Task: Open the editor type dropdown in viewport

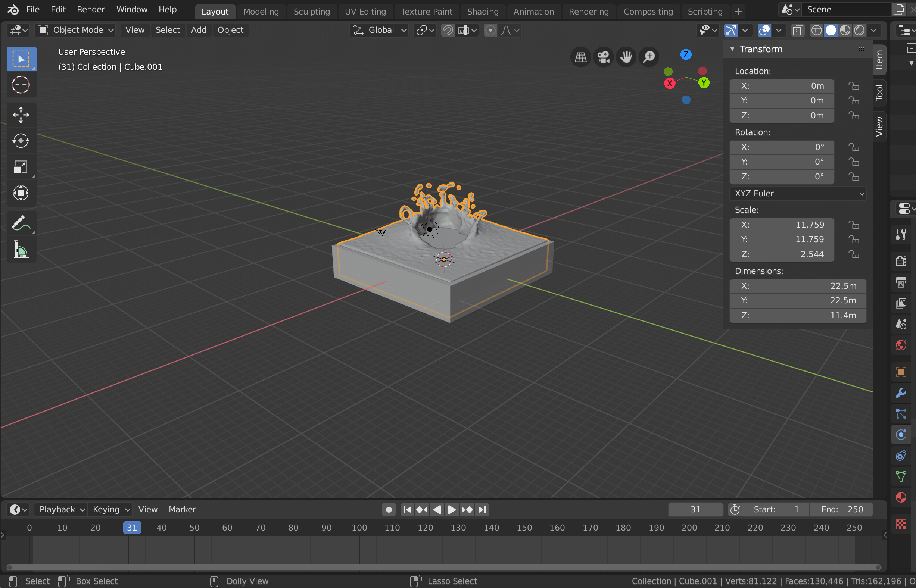Action: coord(18,30)
